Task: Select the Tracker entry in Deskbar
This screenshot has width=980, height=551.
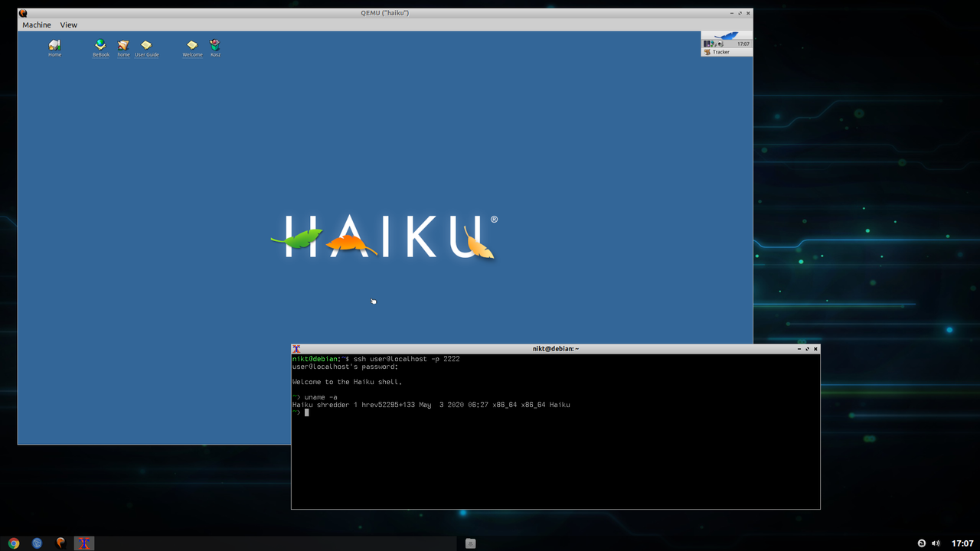Action: pyautogui.click(x=727, y=52)
